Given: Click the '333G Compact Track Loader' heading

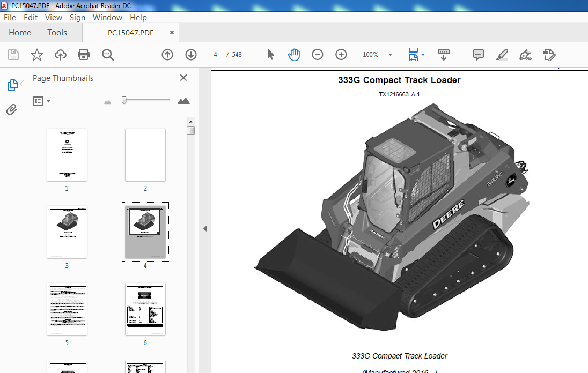Looking at the screenshot, I should (399, 80).
